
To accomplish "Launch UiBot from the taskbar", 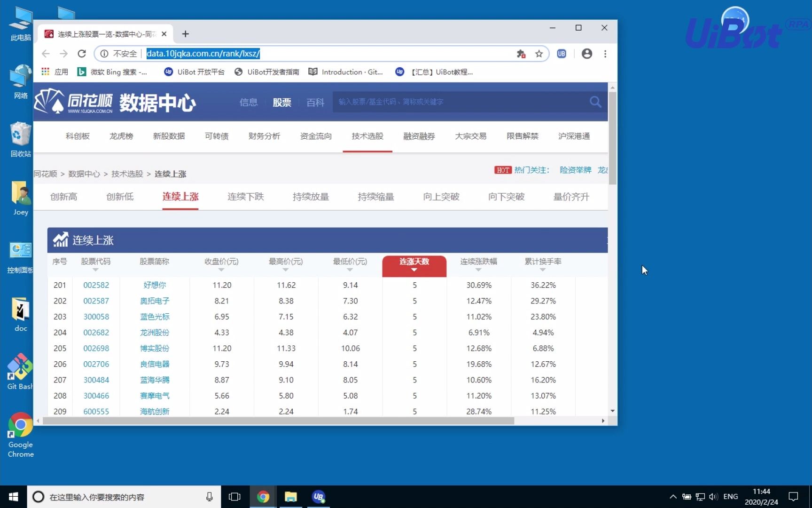I will (x=319, y=496).
